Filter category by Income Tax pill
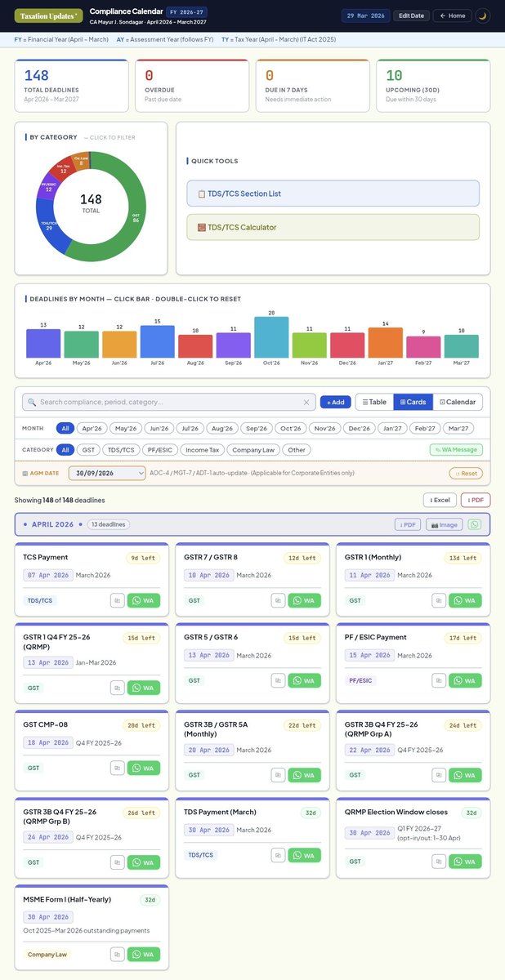The width and height of the screenshot is (505, 980). [x=201, y=450]
